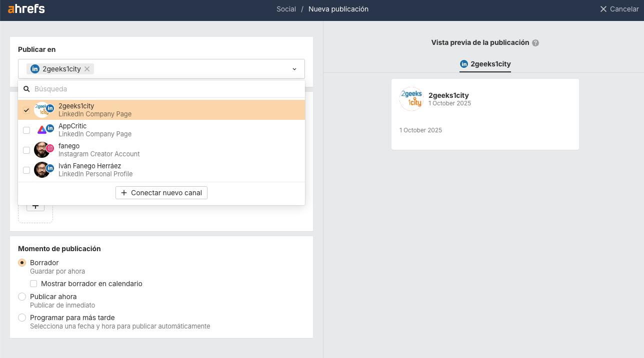
Task: Click the plus icon in the media upload box
Action: [35, 206]
